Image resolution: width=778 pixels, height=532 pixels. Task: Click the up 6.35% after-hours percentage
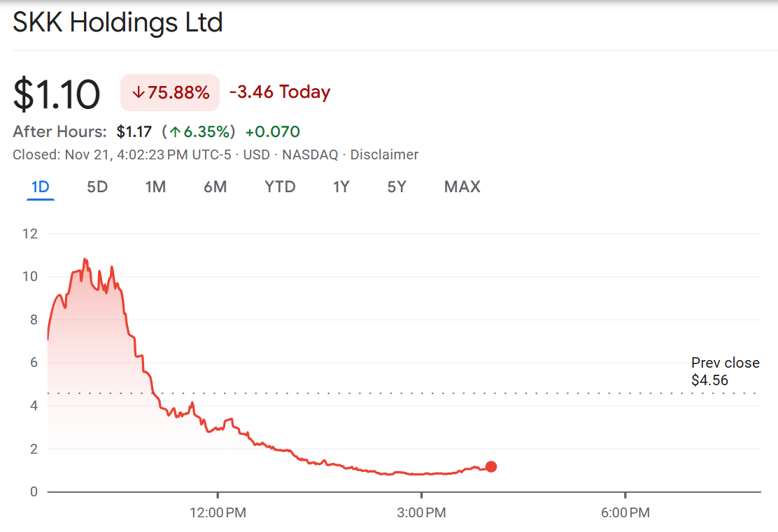click(x=199, y=131)
